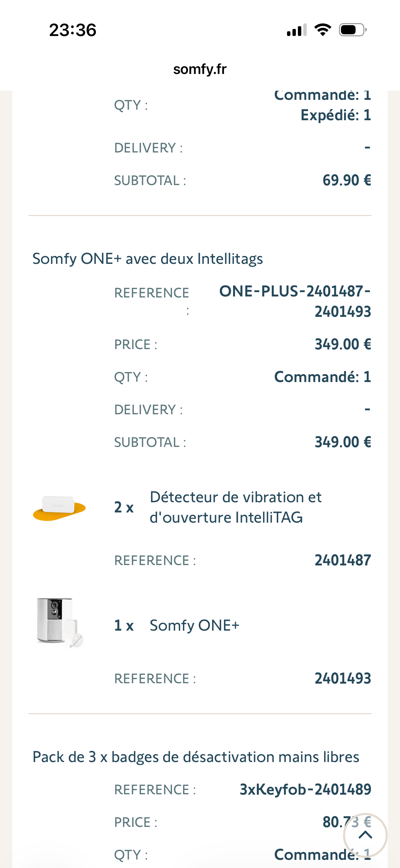
Task: Select the "1 x Somfy ONE+" item name
Action: 194,626
